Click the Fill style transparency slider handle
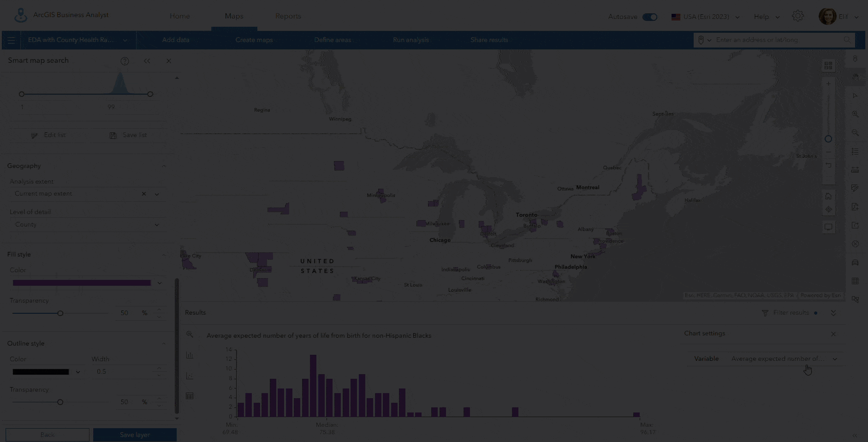The height and width of the screenshot is (442, 868). 60,314
